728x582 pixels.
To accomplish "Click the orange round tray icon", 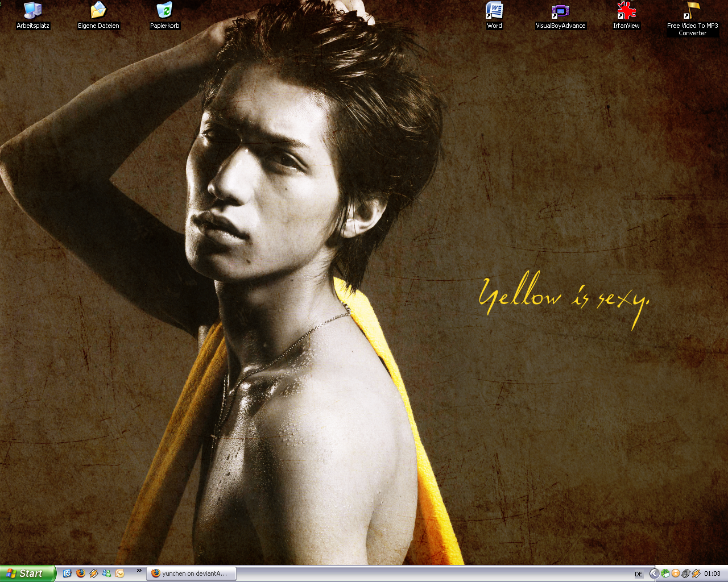I will pyautogui.click(x=675, y=573).
